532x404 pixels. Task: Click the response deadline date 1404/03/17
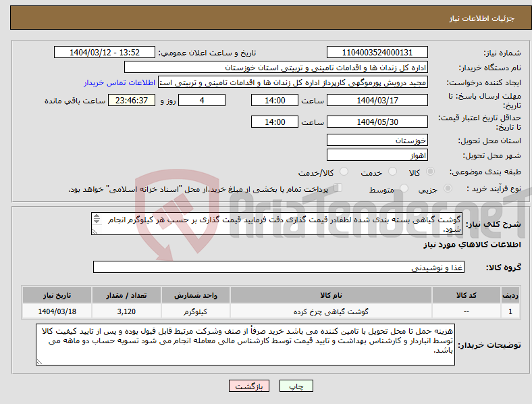point(377,100)
